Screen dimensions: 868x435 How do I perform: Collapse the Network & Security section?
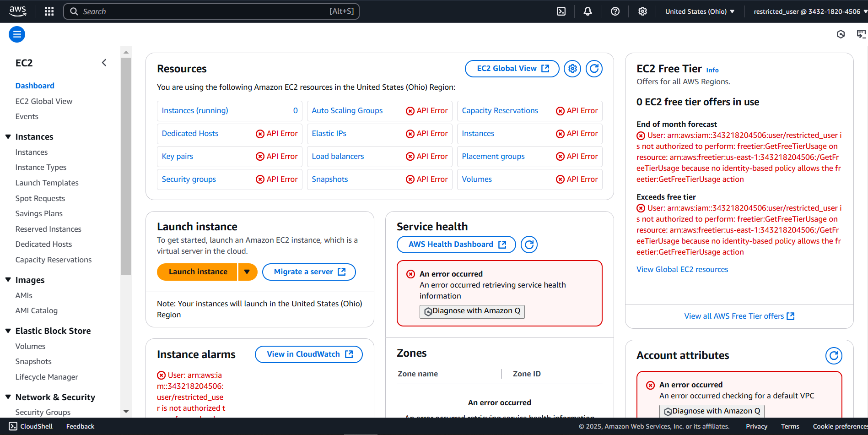click(x=8, y=397)
